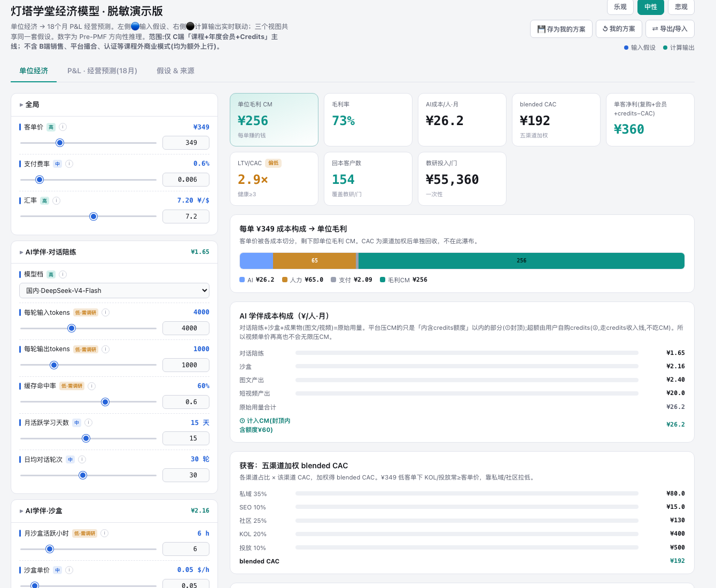
Task: Click the info icon next to 日均对话轮次
Action: [82, 459]
